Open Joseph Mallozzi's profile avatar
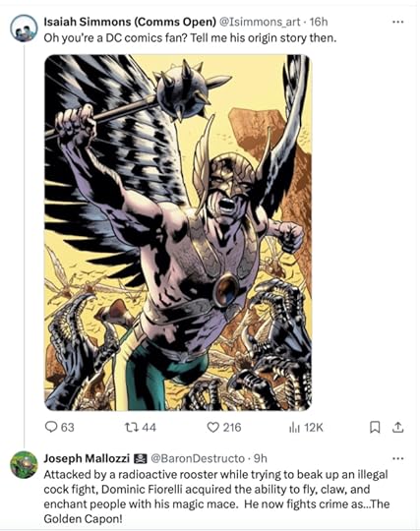This screenshot has height=531, width=420. (24, 464)
